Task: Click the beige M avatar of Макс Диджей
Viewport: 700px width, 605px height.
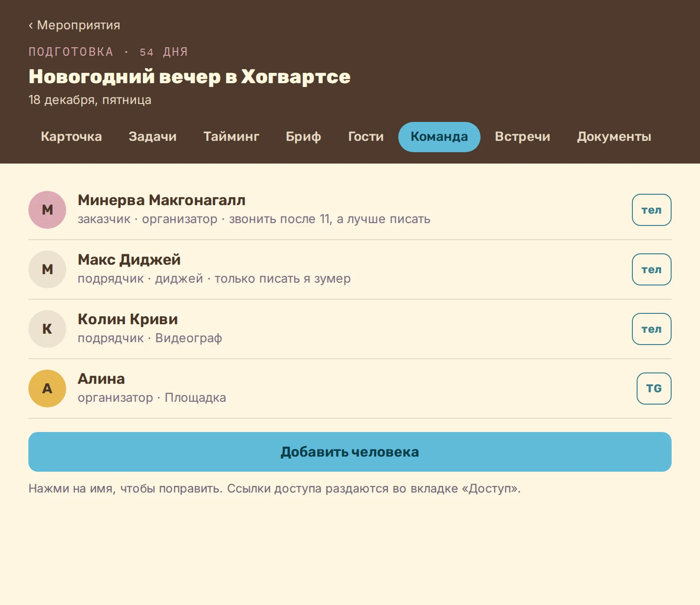Action: coord(47,269)
